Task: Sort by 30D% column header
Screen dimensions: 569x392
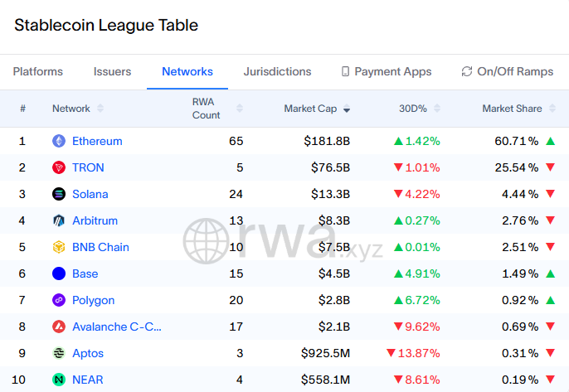Action: [412, 109]
